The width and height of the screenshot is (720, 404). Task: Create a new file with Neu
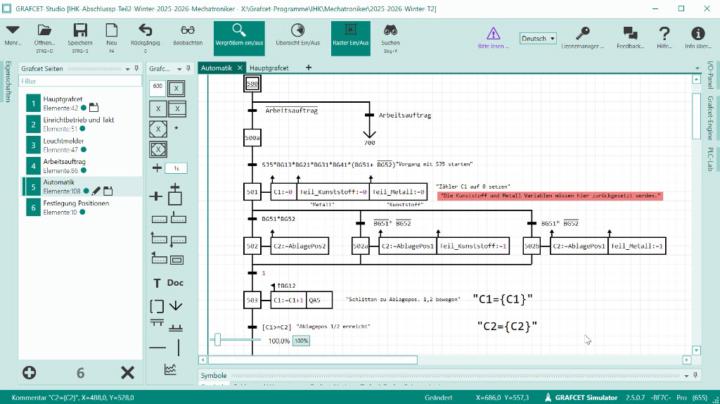(112, 30)
